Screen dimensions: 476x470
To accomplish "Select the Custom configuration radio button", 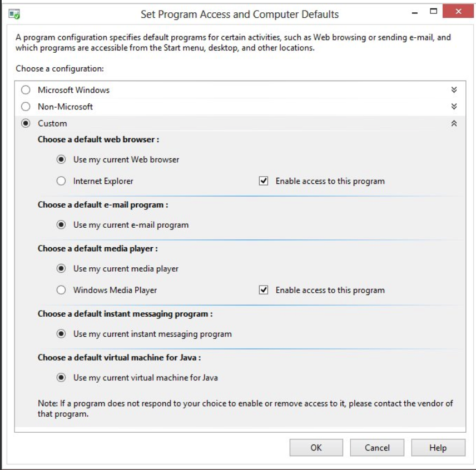I will coord(26,123).
